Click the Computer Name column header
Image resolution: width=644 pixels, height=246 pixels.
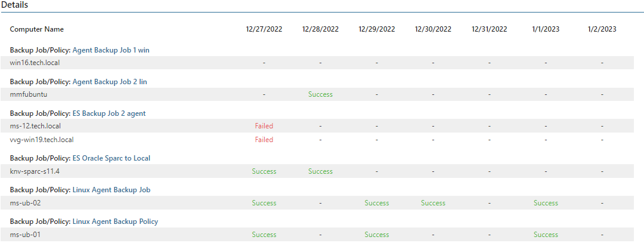pos(36,29)
